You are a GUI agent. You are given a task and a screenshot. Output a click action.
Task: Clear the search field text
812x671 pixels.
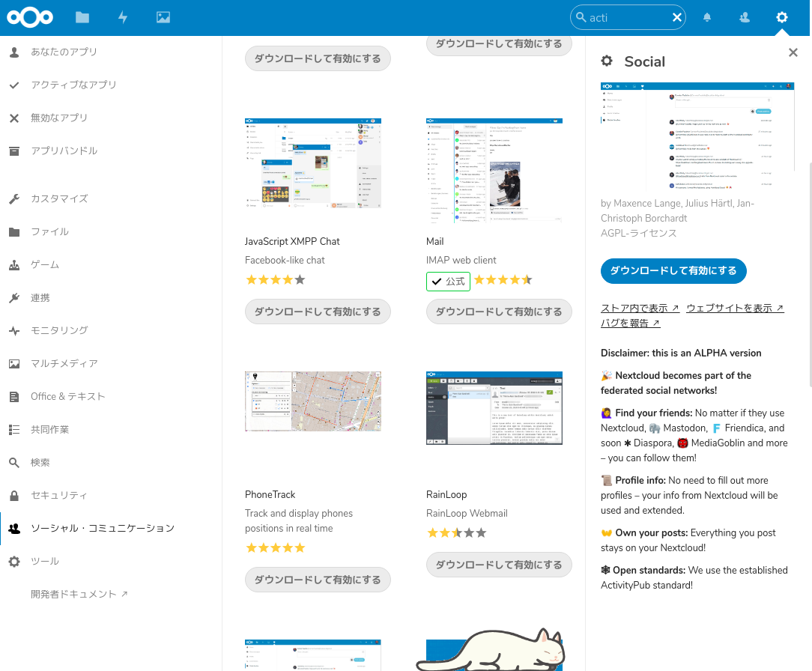pos(677,18)
